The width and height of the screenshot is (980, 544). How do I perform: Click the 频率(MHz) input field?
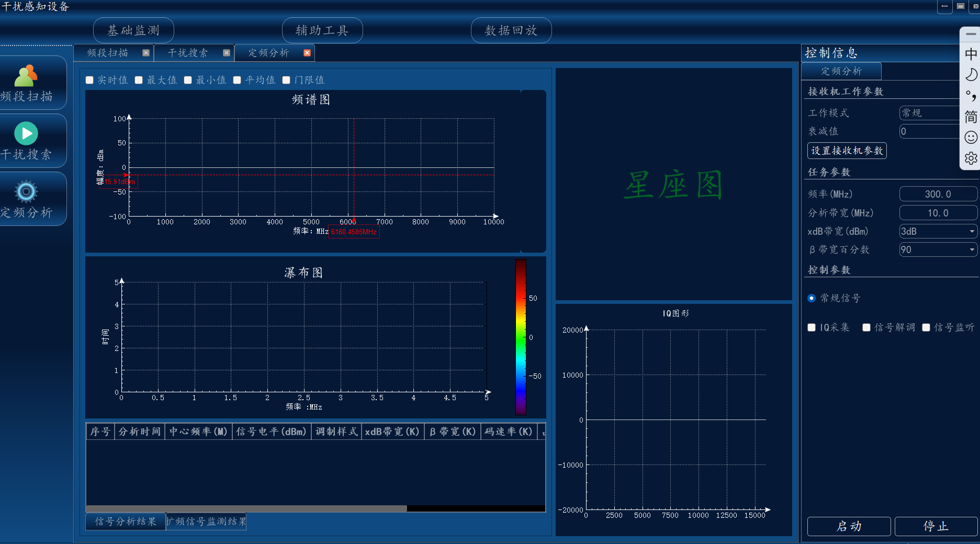click(x=938, y=194)
